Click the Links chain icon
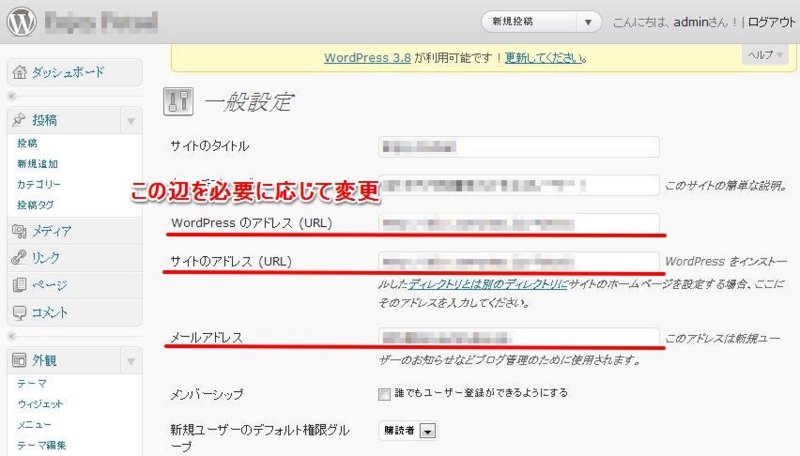 pyautogui.click(x=19, y=258)
